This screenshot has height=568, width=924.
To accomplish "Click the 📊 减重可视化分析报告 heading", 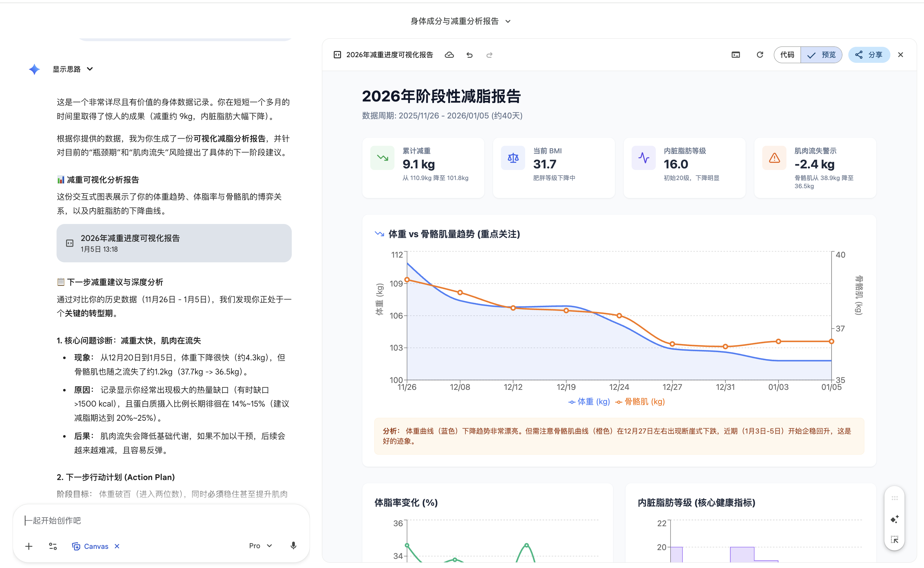I will pyautogui.click(x=98, y=180).
